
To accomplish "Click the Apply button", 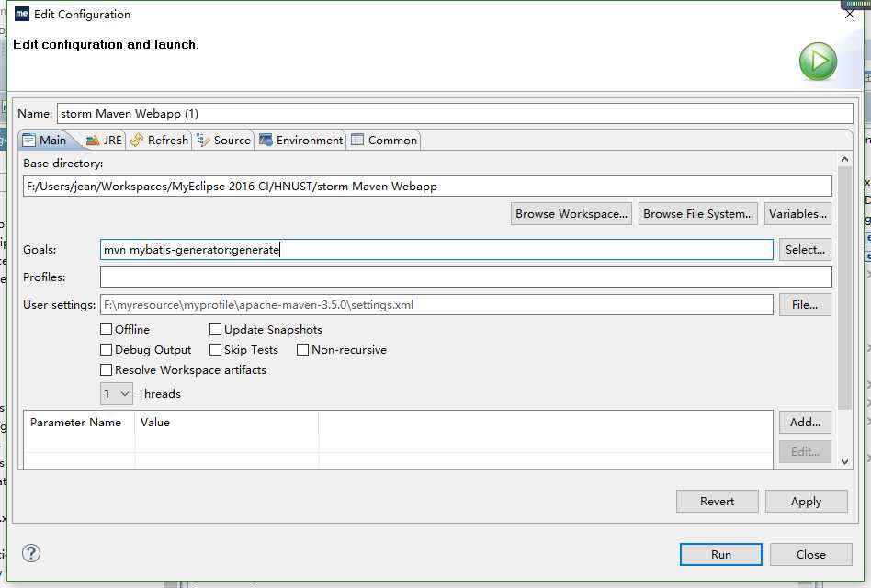I will (x=806, y=502).
